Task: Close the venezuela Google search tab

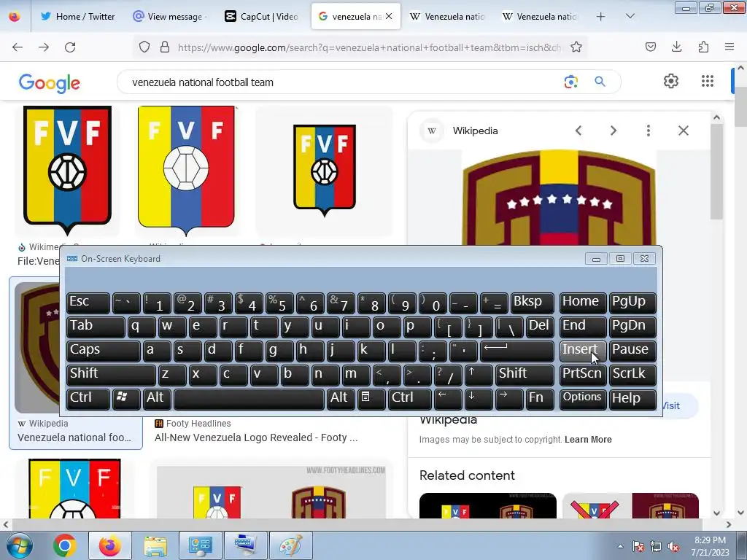Action: click(x=389, y=16)
